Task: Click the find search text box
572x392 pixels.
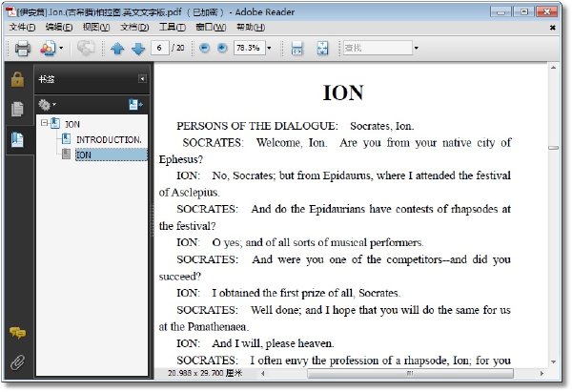Action: (x=378, y=48)
